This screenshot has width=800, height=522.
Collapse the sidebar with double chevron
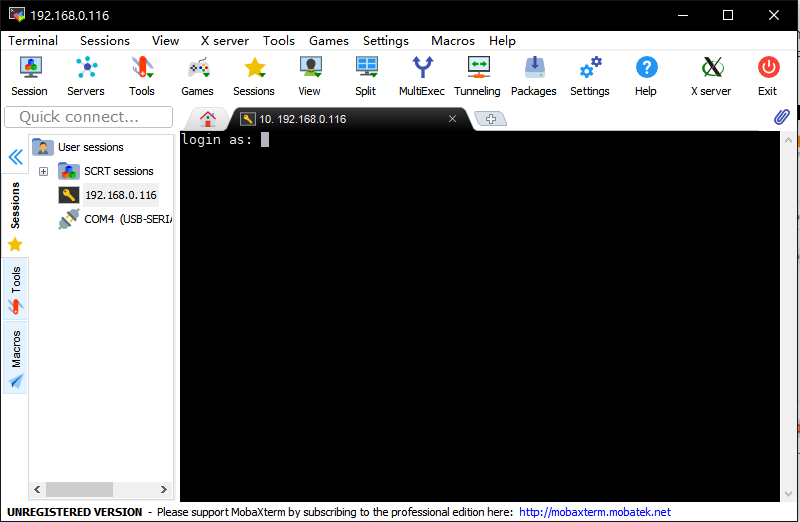coord(16,157)
